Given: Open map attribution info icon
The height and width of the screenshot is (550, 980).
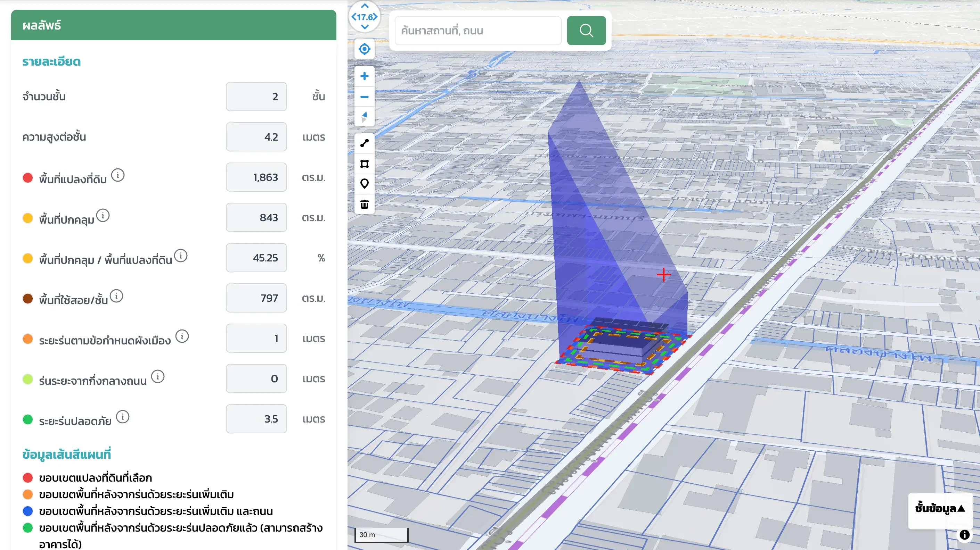Looking at the screenshot, I should coord(964,534).
